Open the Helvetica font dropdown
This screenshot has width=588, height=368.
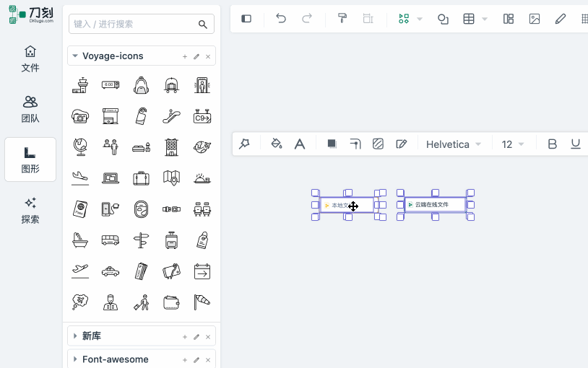pyautogui.click(x=454, y=144)
